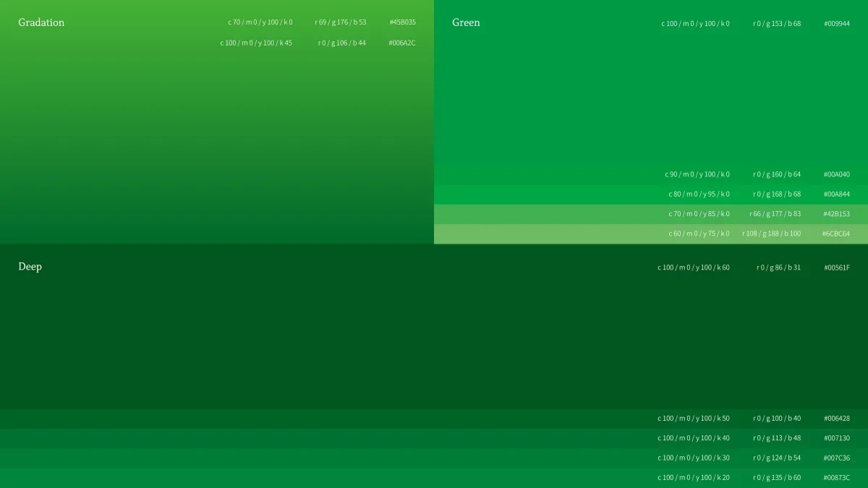Select the hex code "#00561F"
This screenshot has height=488, width=868.
point(837,267)
